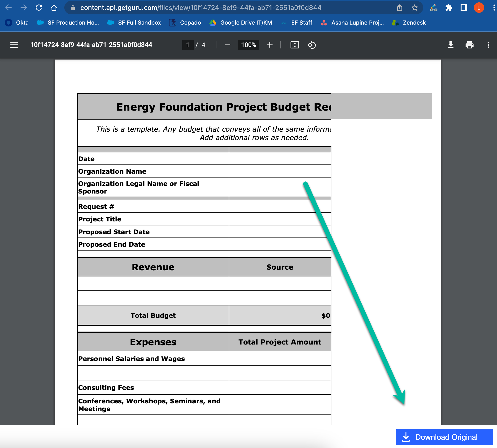Open the PDF viewer more actions menu
This screenshot has height=448, width=497.
tap(488, 45)
